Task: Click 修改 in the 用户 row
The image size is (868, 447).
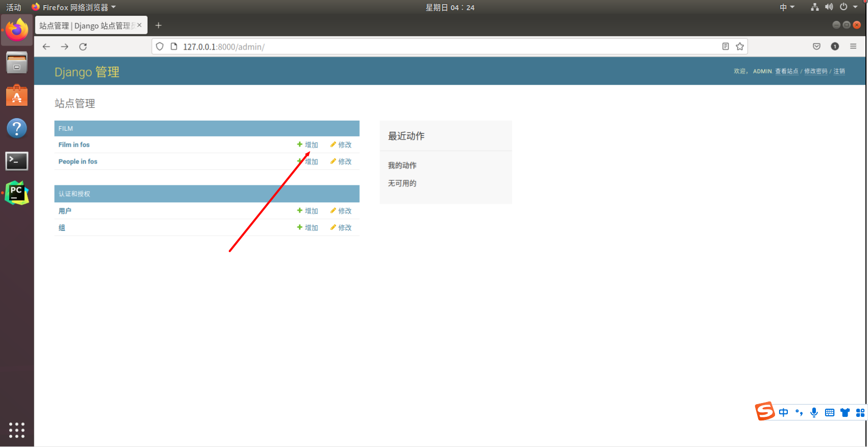Action: click(x=341, y=211)
